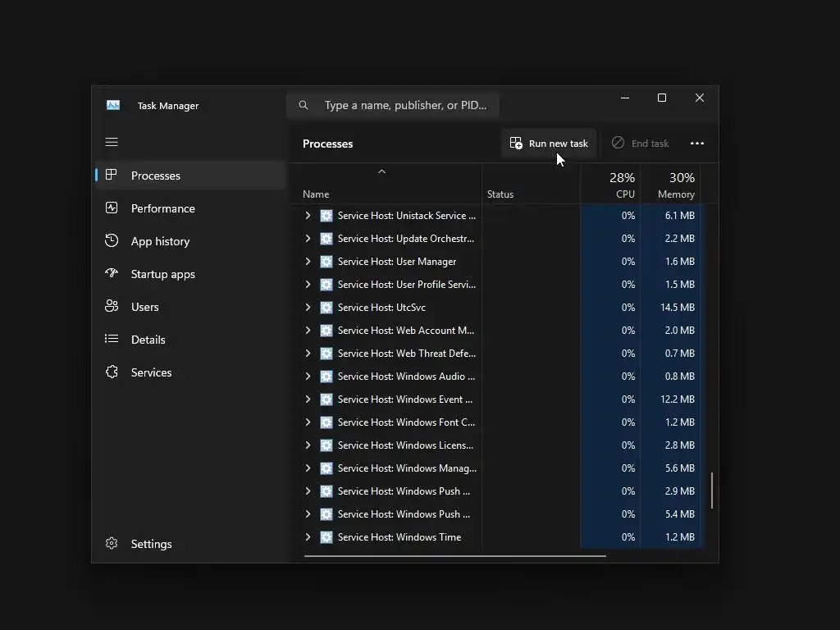Expand Service Host: User Profile Servi... row
This screenshot has width=840, height=630.
(x=308, y=285)
